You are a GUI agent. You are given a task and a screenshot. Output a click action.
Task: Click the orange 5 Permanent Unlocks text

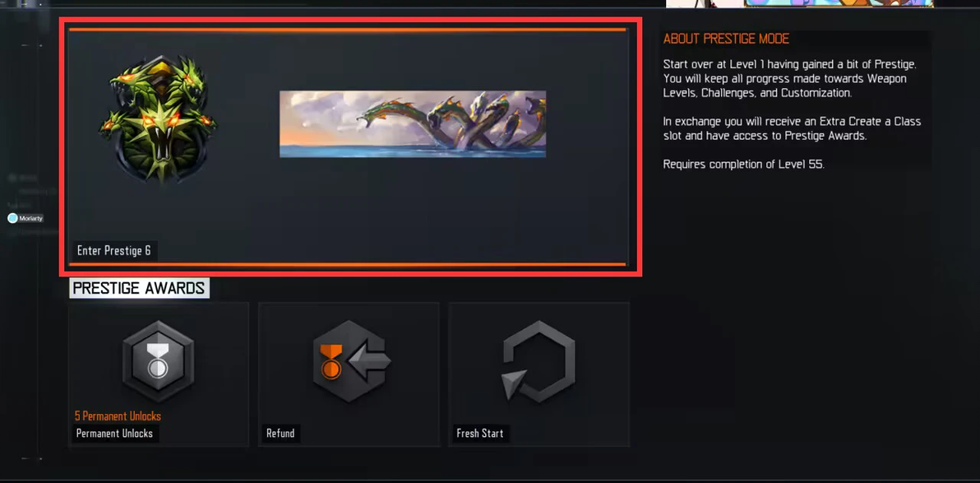(x=118, y=416)
